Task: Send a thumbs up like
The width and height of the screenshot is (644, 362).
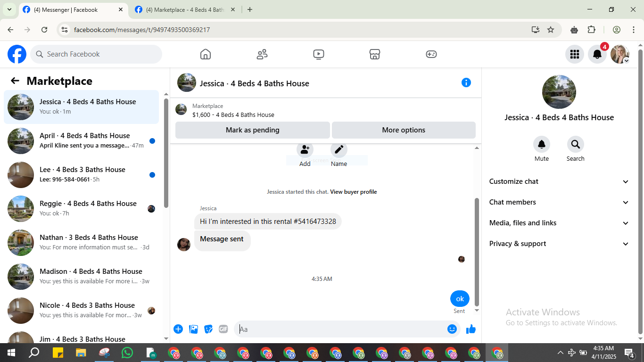Action: tap(471, 329)
